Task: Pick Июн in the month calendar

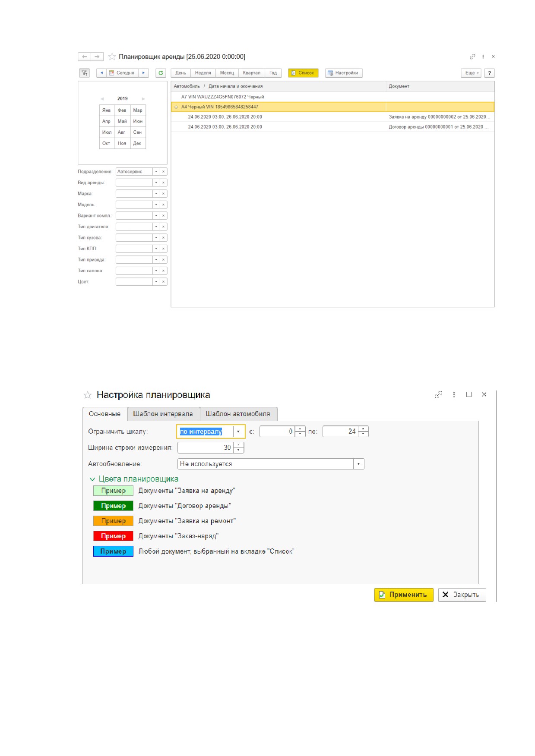Action: pos(138,121)
